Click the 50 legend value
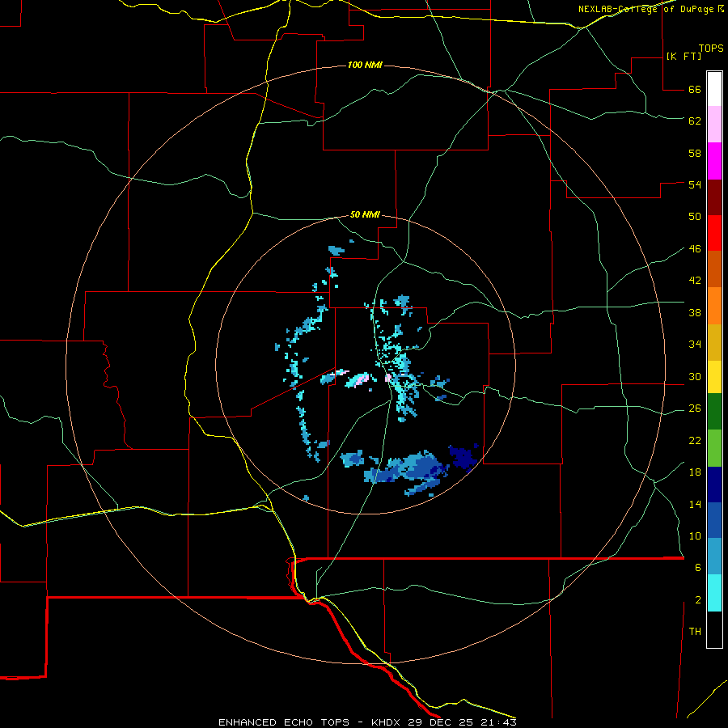The height and width of the screenshot is (728, 728). coord(695,217)
